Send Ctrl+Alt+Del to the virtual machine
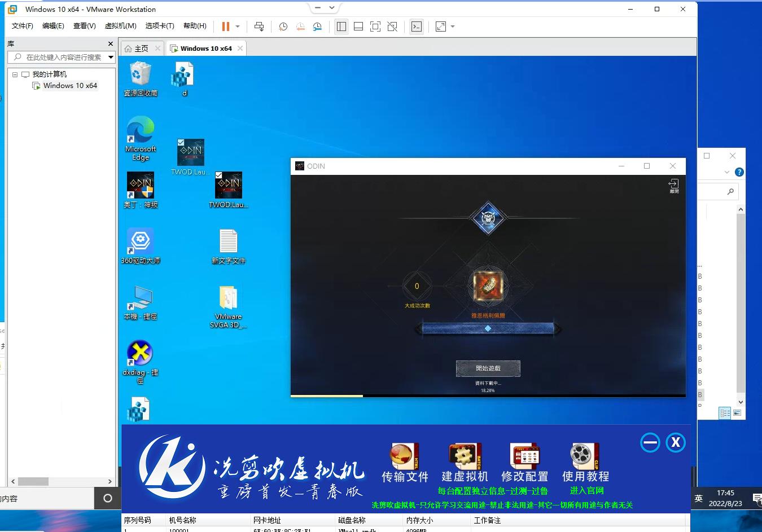 pos(259,27)
